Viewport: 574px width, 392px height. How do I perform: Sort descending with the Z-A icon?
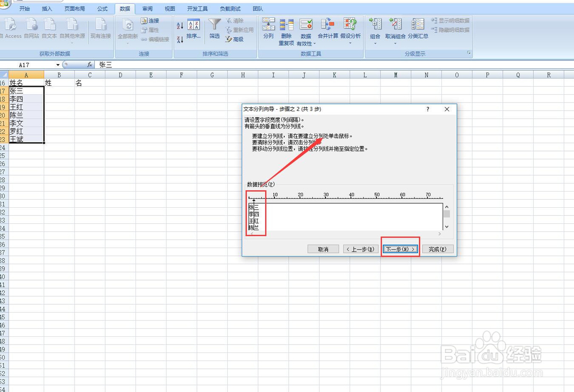click(x=180, y=39)
